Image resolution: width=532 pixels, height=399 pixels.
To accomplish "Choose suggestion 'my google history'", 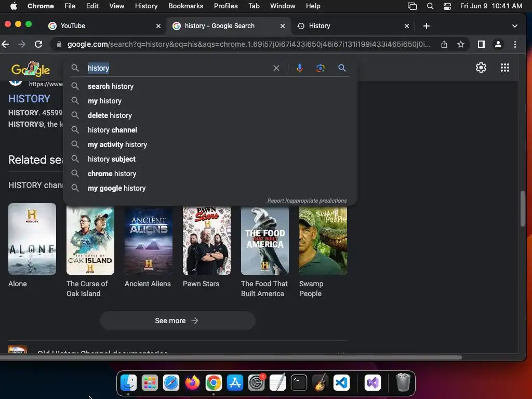I will coord(210,188).
